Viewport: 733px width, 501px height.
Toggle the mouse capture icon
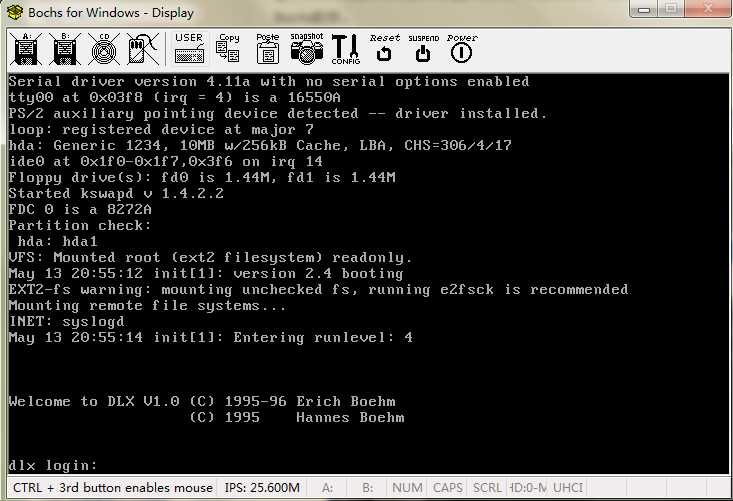pyautogui.click(x=143, y=49)
